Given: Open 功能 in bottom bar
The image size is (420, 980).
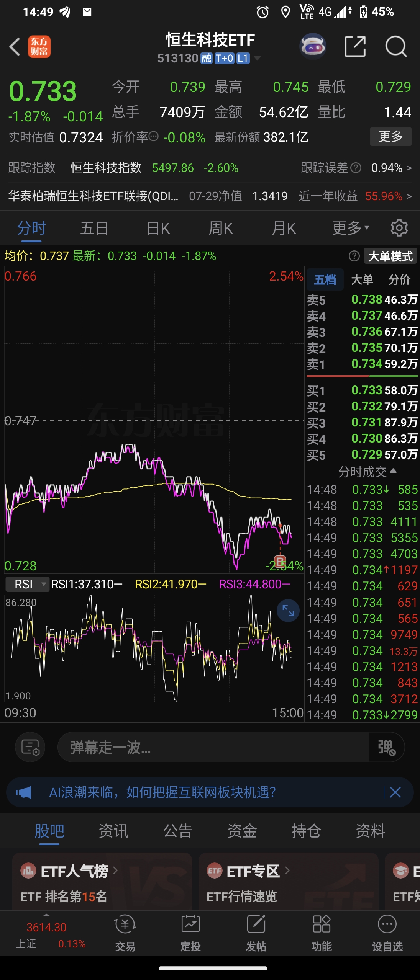Looking at the screenshot, I should (x=322, y=933).
